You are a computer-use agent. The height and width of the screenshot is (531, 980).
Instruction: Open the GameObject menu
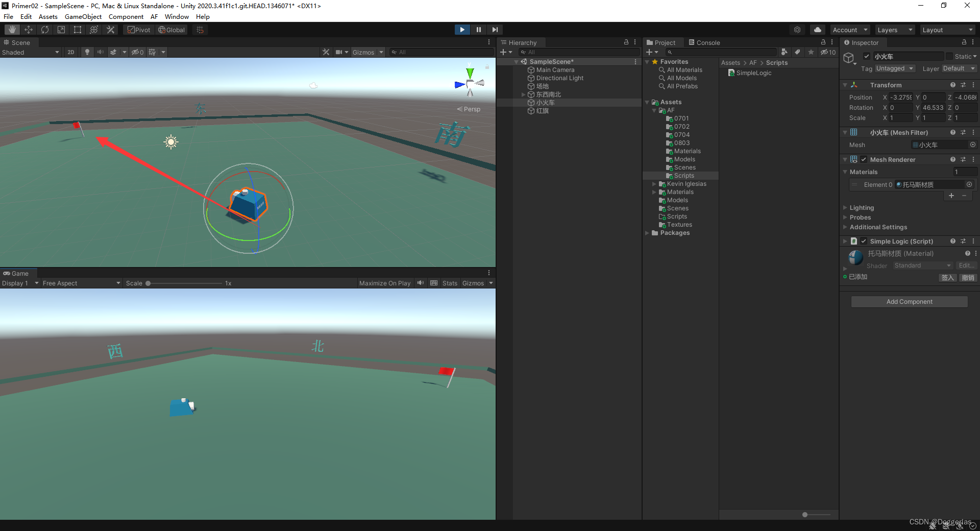83,16
